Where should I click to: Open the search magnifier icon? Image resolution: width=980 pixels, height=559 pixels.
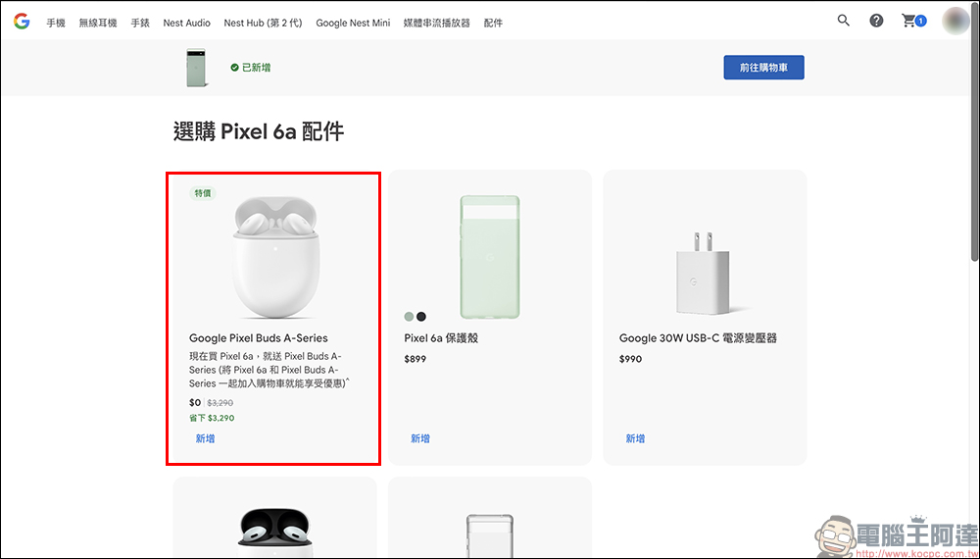click(844, 21)
